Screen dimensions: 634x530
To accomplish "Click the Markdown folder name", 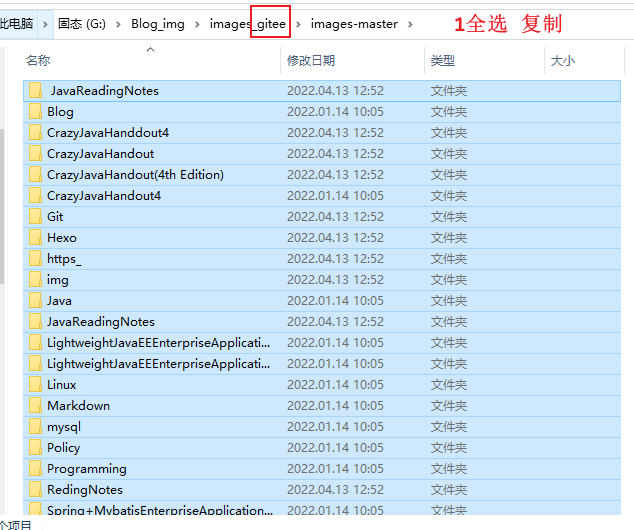I will click(78, 405).
